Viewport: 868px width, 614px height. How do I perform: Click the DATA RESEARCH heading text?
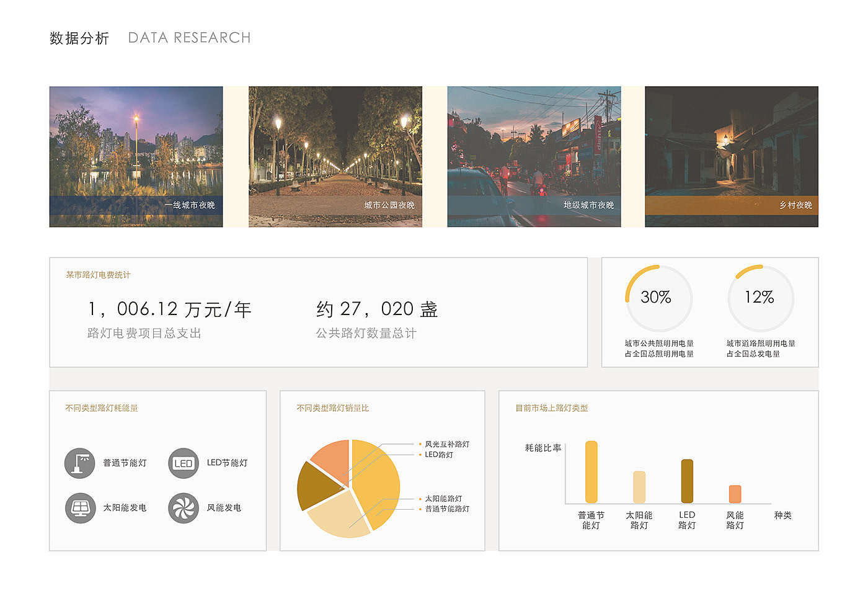pos(189,38)
